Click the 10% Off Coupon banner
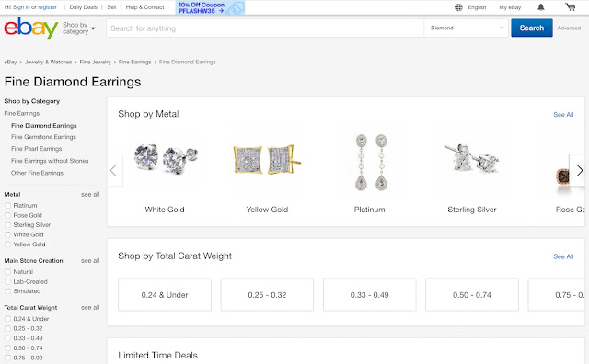 coord(210,7)
